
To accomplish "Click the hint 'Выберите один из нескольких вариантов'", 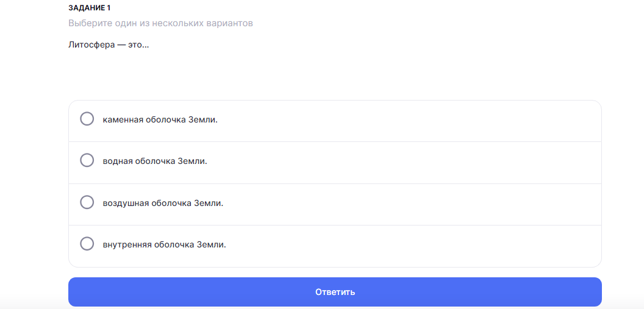I will click(x=160, y=23).
